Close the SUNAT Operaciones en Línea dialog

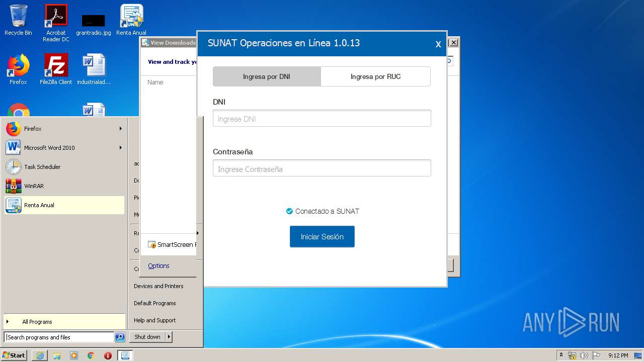438,44
